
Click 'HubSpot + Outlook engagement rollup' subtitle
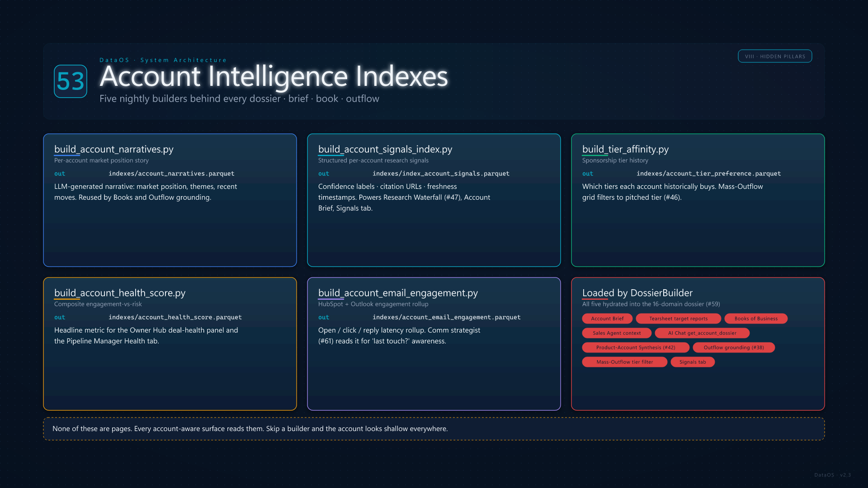pos(373,304)
